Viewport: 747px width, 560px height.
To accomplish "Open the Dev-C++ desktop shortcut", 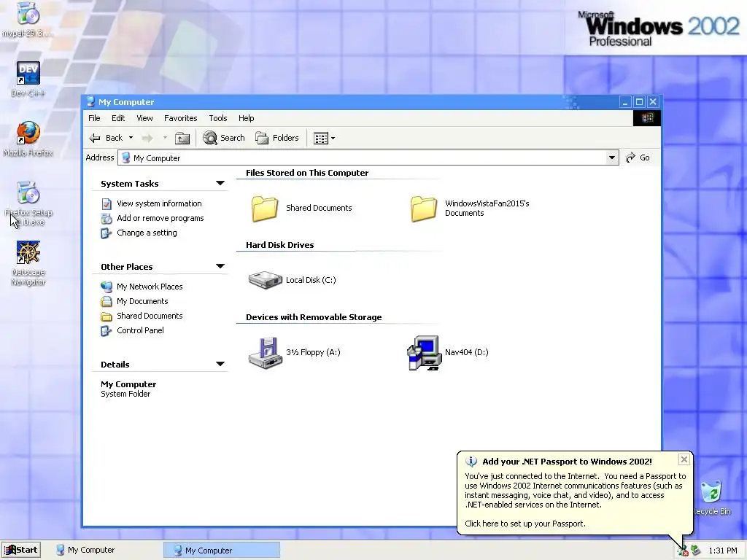I will point(28,79).
